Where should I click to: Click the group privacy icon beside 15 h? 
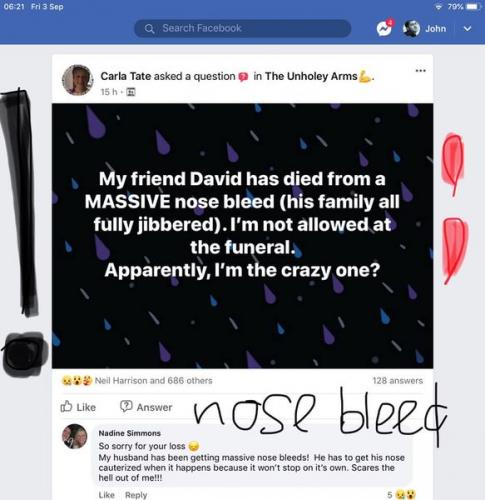pyautogui.click(x=131, y=92)
